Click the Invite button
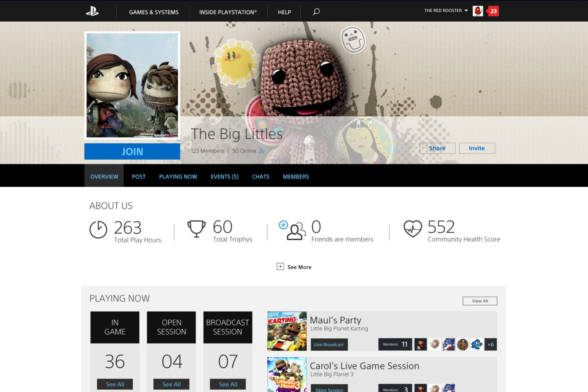This screenshot has height=392, width=588. point(477,148)
